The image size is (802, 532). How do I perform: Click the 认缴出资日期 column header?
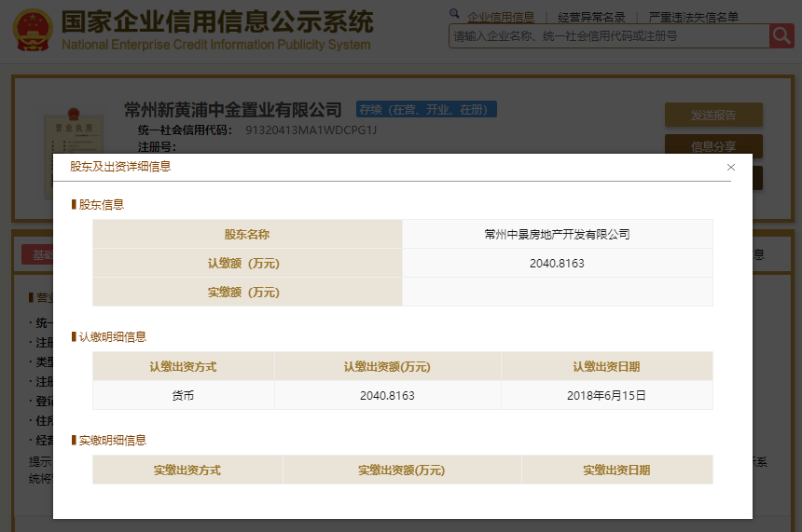pyautogui.click(x=606, y=366)
